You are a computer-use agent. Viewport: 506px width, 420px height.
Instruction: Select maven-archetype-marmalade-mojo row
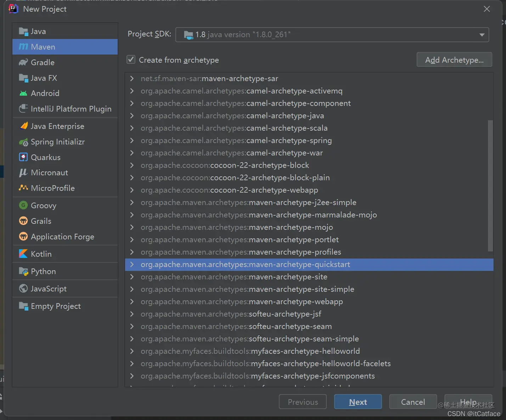coord(309,215)
